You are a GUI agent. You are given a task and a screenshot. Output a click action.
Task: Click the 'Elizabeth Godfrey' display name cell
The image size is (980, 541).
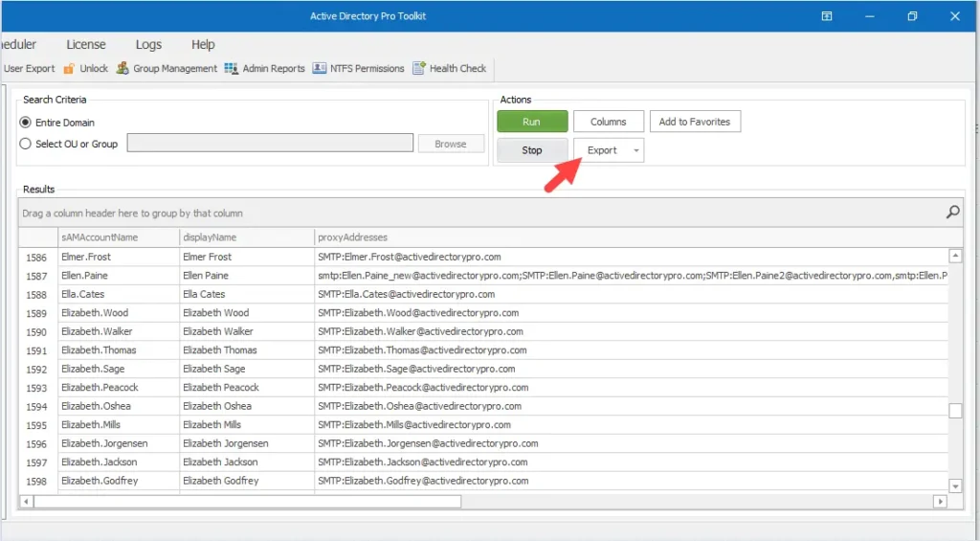[247, 481]
